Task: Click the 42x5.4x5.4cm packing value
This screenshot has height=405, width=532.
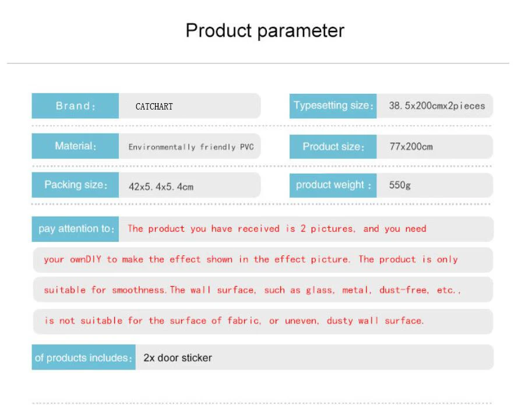Action: pyautogui.click(x=161, y=186)
